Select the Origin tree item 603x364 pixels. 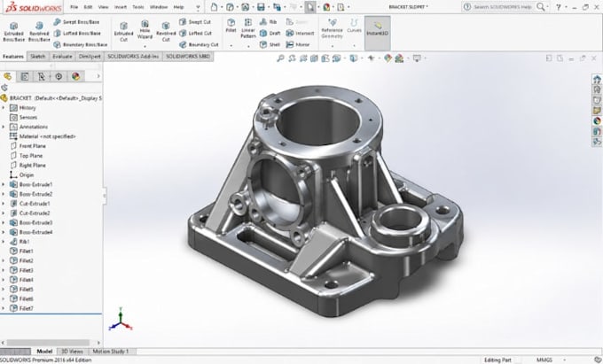pos(22,175)
